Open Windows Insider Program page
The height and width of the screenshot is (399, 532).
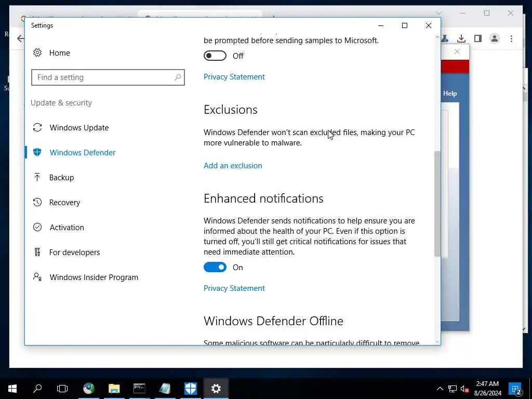point(94,277)
